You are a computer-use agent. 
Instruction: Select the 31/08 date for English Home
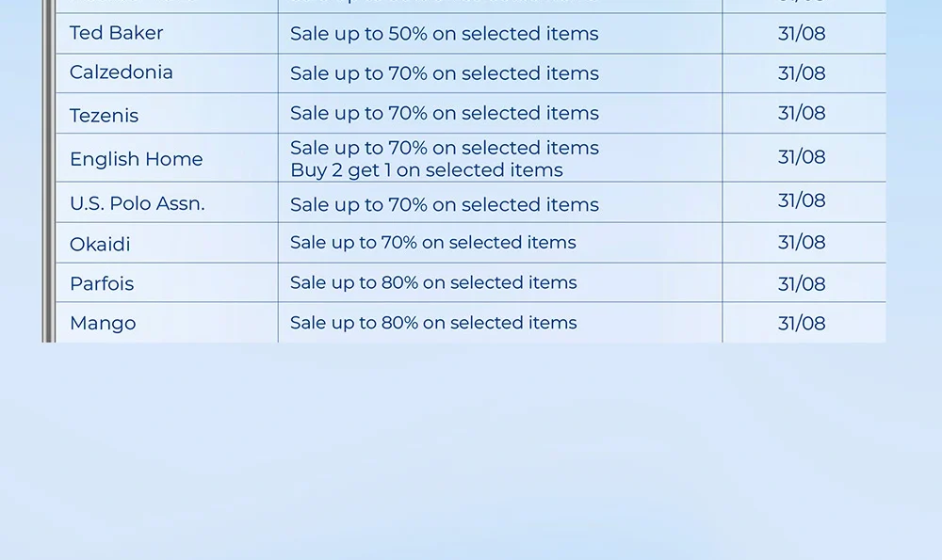click(x=802, y=157)
